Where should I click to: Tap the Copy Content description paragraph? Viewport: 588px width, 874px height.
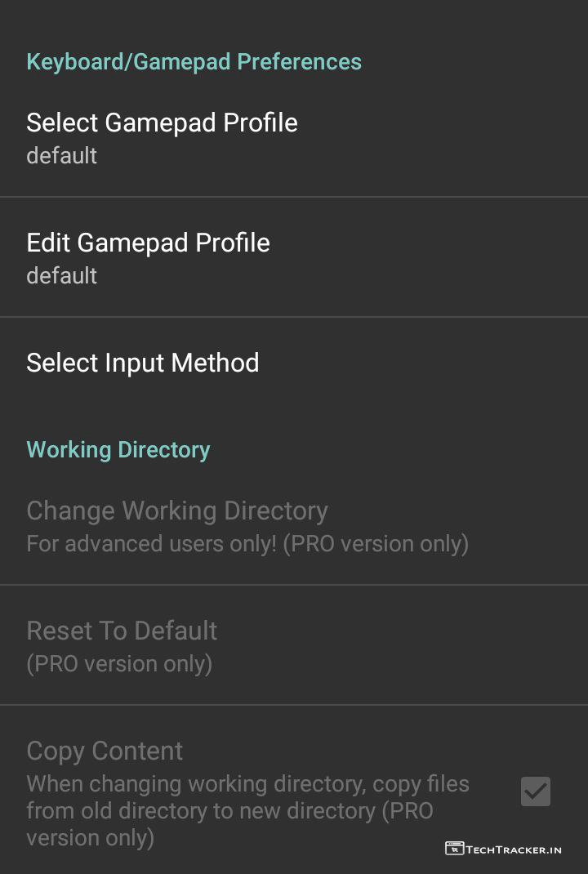[247, 810]
